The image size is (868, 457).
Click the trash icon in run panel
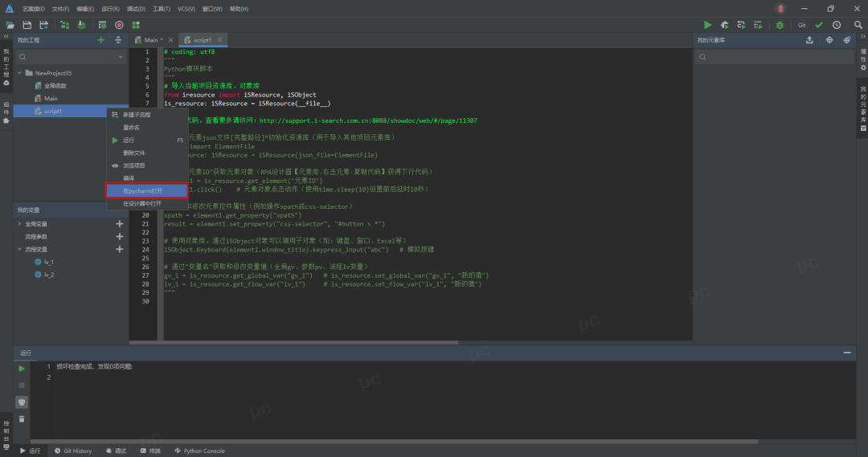click(x=22, y=418)
